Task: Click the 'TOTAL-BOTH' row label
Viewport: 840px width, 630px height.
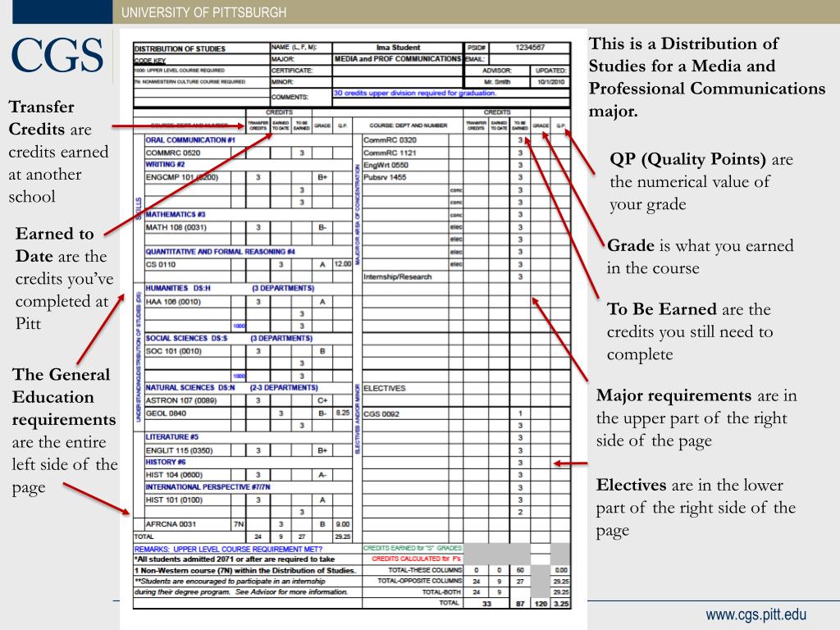Action: click(x=442, y=592)
